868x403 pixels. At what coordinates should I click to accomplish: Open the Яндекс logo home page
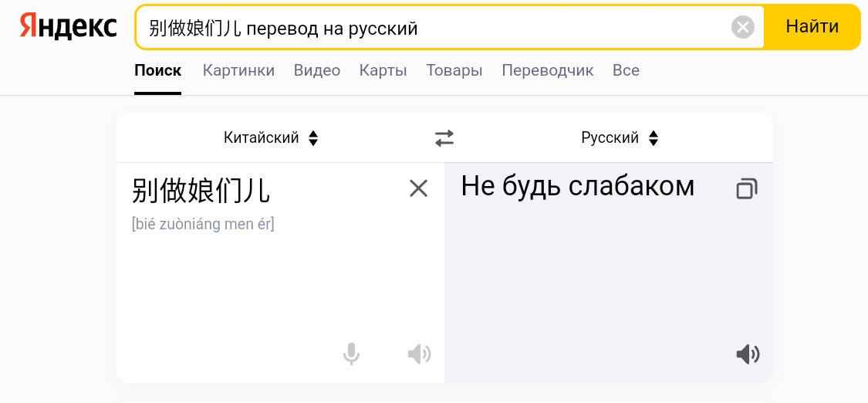point(69,26)
